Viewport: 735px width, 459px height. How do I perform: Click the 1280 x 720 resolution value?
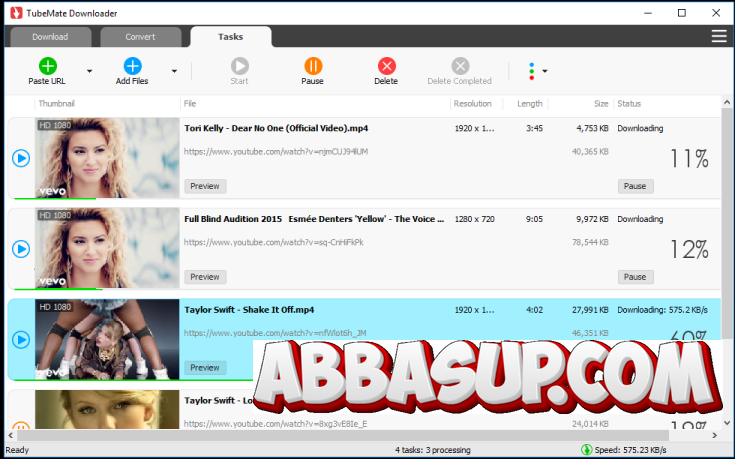tap(474, 219)
